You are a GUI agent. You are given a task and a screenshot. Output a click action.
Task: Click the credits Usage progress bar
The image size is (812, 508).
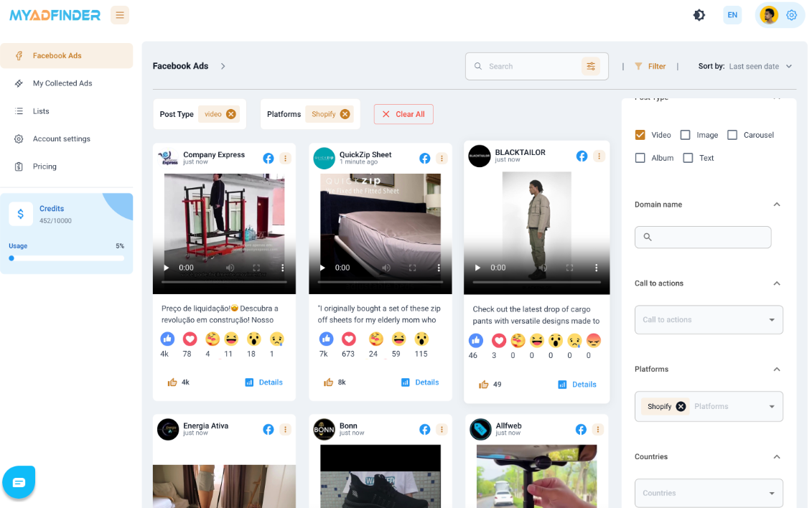coord(66,258)
